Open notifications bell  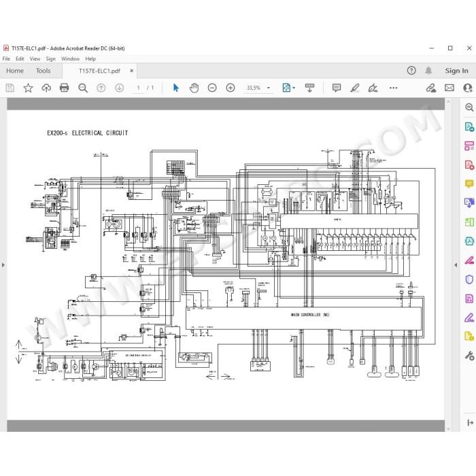tap(428, 71)
